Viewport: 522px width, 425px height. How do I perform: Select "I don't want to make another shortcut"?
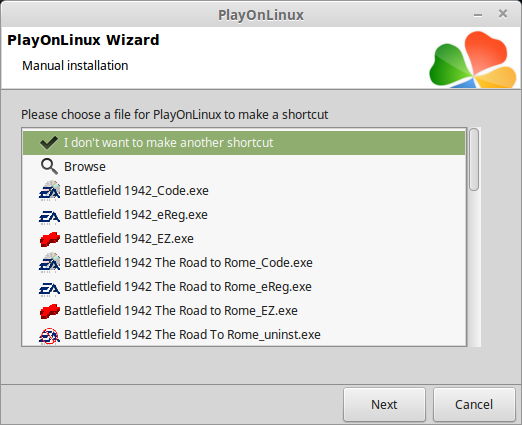coord(244,143)
